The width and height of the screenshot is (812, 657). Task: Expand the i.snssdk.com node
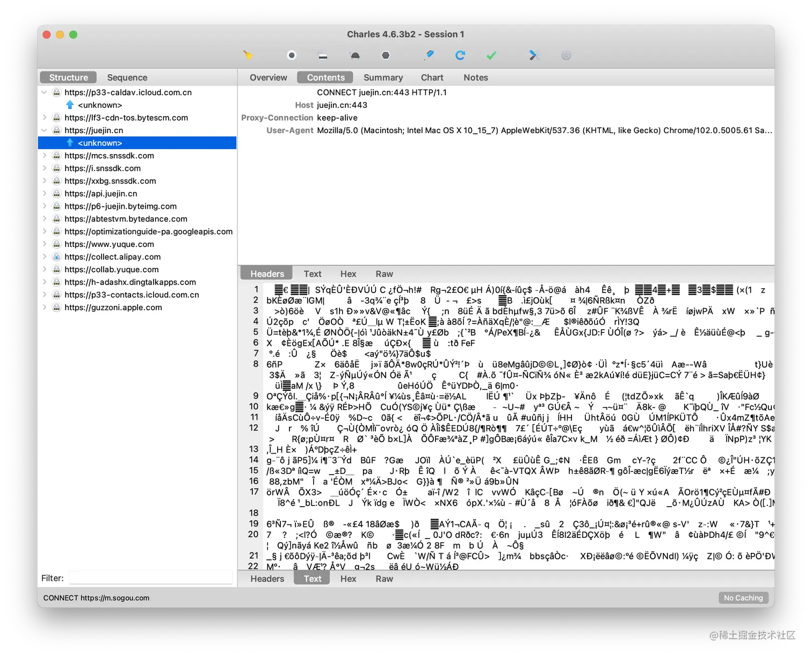pos(44,168)
